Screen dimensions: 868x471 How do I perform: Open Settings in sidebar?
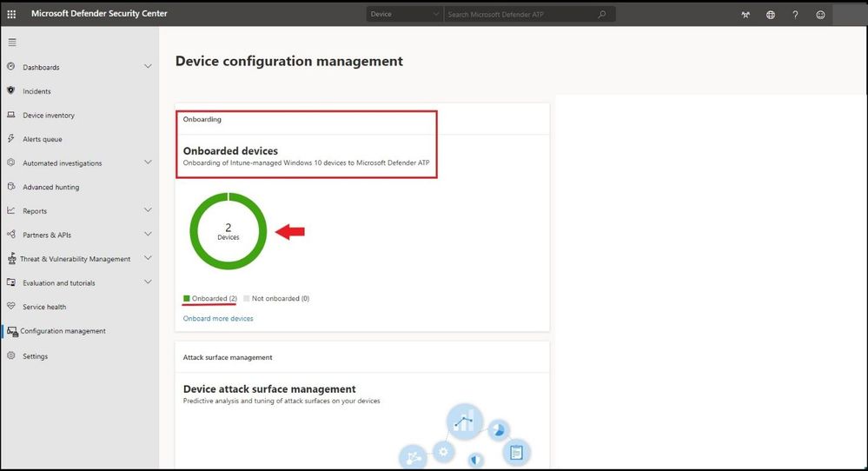[35, 356]
